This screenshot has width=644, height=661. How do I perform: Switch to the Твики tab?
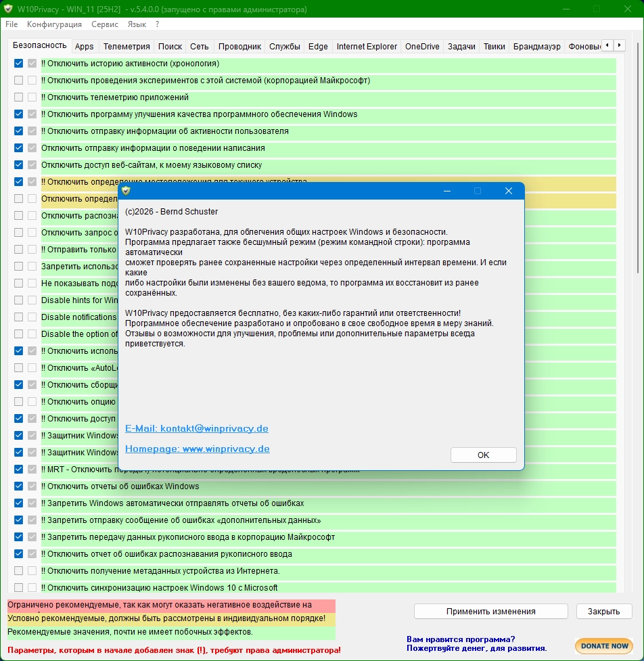click(x=494, y=47)
